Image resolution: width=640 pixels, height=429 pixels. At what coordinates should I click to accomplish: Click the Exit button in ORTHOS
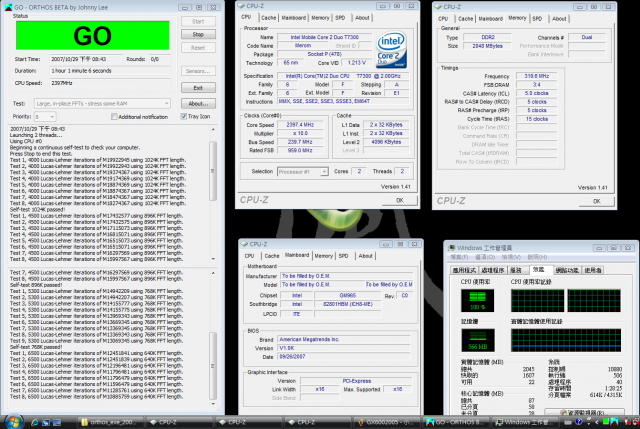click(198, 88)
